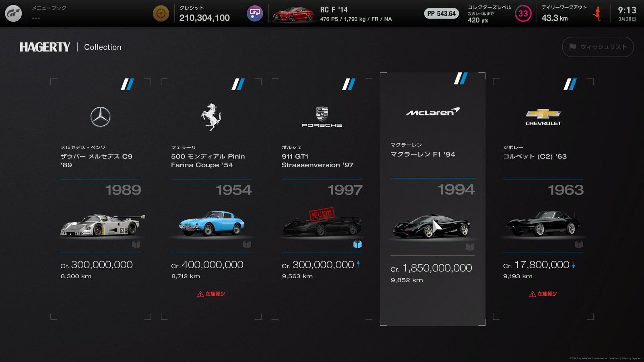The width and height of the screenshot is (644, 362).
Task: Click the purple garage monitor icon
Action: pos(255,14)
